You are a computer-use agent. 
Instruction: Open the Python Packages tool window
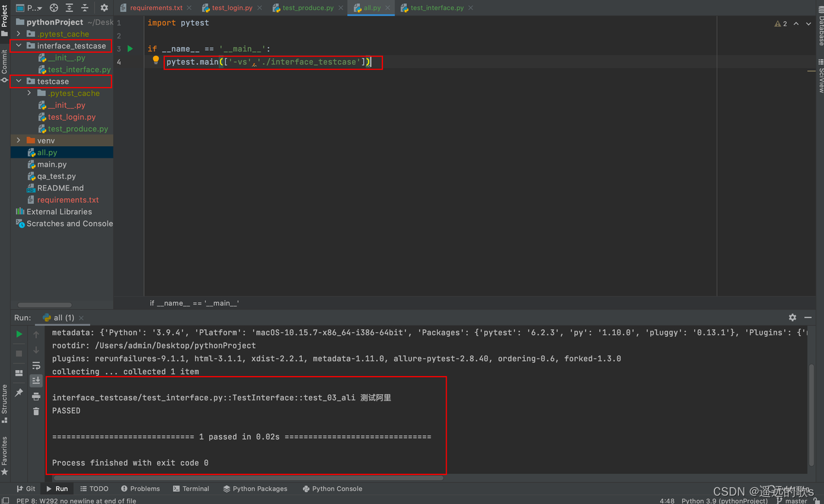[255, 489]
